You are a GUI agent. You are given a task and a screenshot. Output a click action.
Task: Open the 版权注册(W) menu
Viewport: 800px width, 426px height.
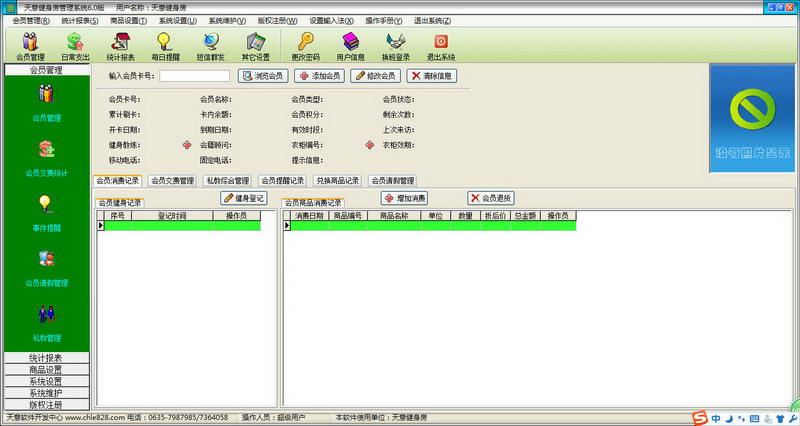277,21
